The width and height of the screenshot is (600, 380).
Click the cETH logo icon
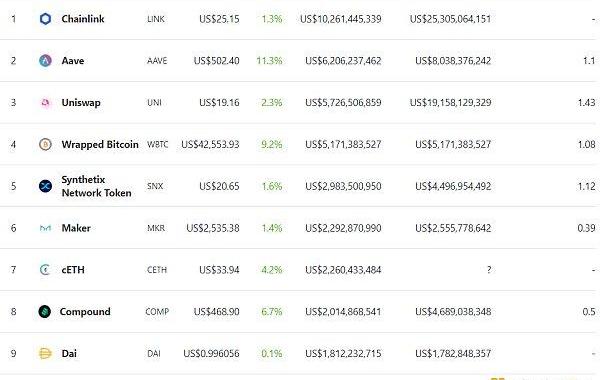point(45,270)
